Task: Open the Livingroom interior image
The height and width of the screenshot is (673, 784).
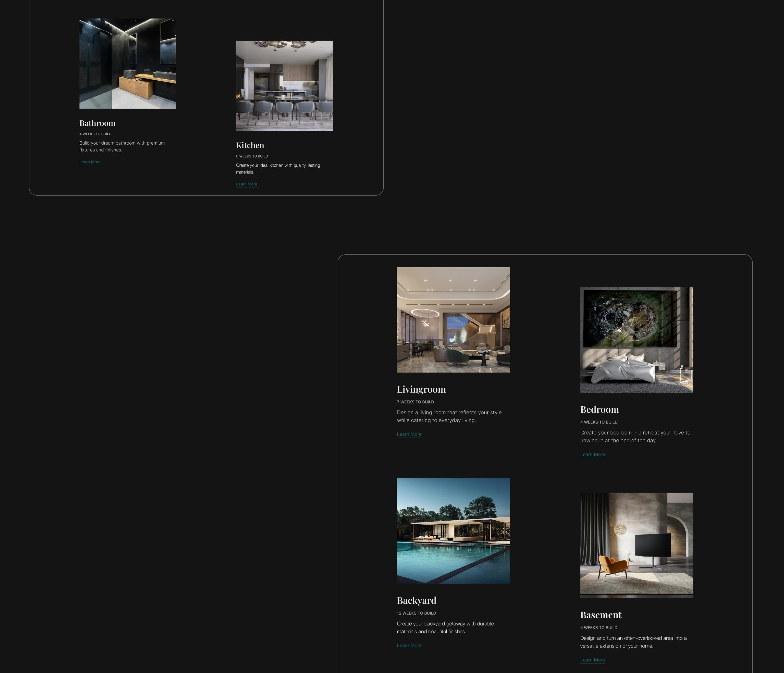Action: (x=453, y=320)
